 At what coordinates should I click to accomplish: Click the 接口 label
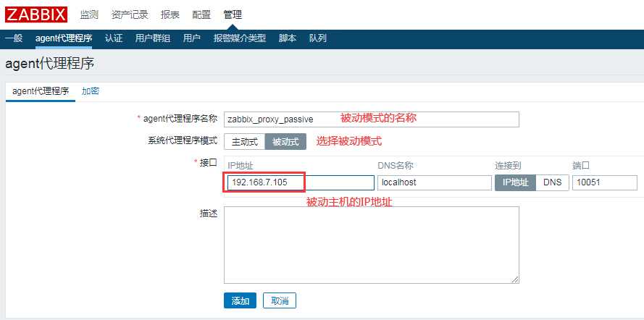click(208, 162)
